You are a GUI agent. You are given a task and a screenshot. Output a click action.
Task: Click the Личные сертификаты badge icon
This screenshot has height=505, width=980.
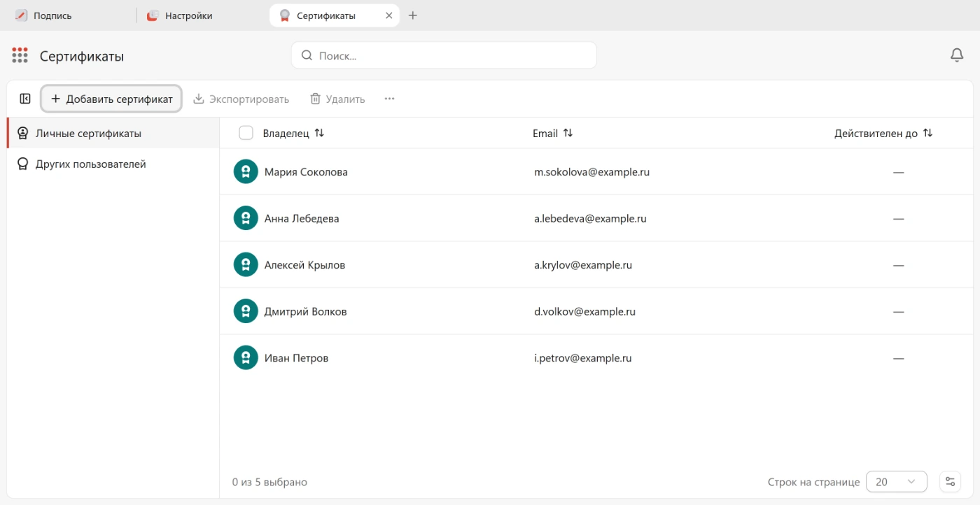22,133
